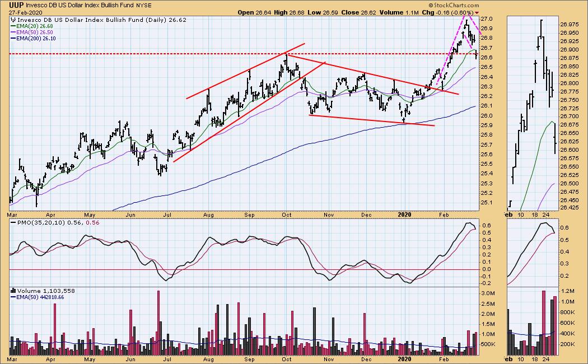Click the 2020 label under the volume panel

pos(404,359)
